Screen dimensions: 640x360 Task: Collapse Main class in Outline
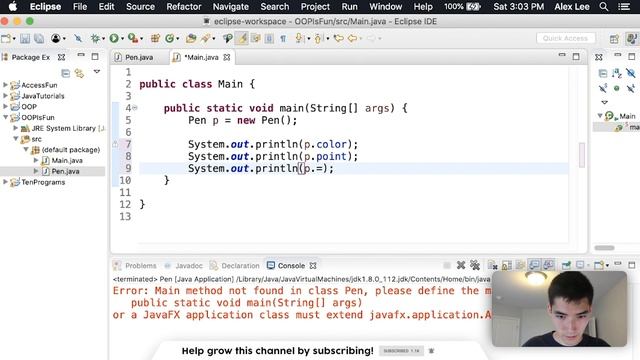600,116
